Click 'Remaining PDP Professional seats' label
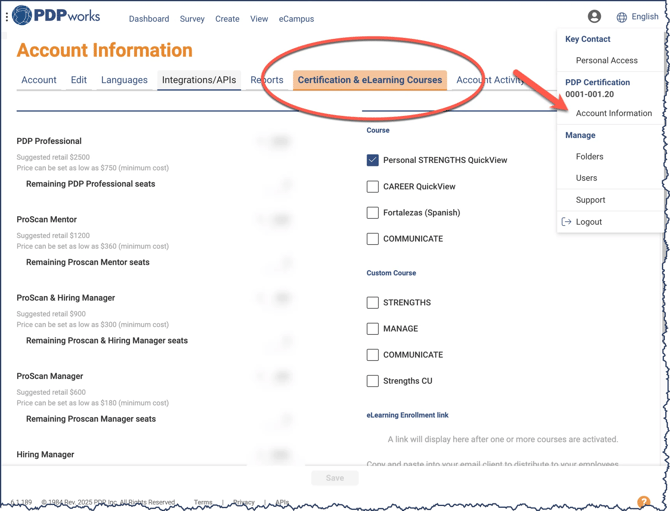The image size is (670, 511). [x=91, y=184]
